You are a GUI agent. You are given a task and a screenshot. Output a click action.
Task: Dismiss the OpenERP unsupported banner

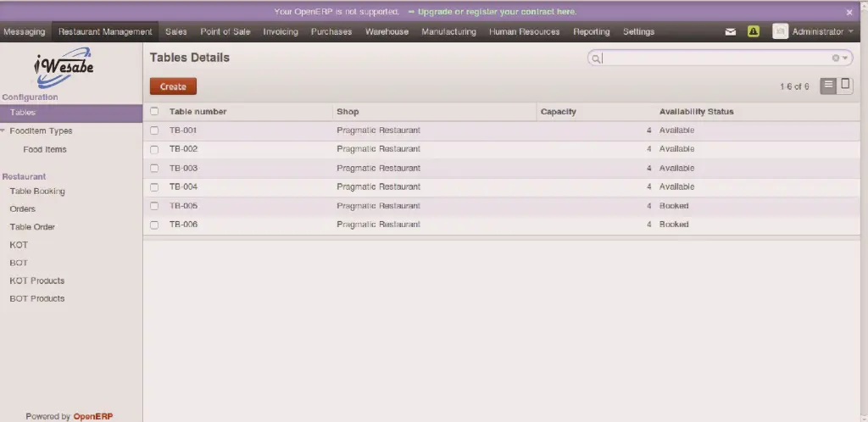click(x=849, y=13)
